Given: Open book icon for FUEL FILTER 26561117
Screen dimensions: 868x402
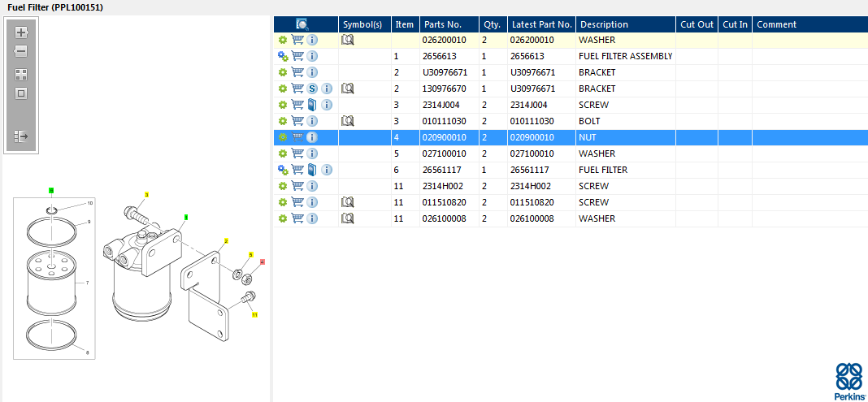Looking at the screenshot, I should click(x=312, y=170).
